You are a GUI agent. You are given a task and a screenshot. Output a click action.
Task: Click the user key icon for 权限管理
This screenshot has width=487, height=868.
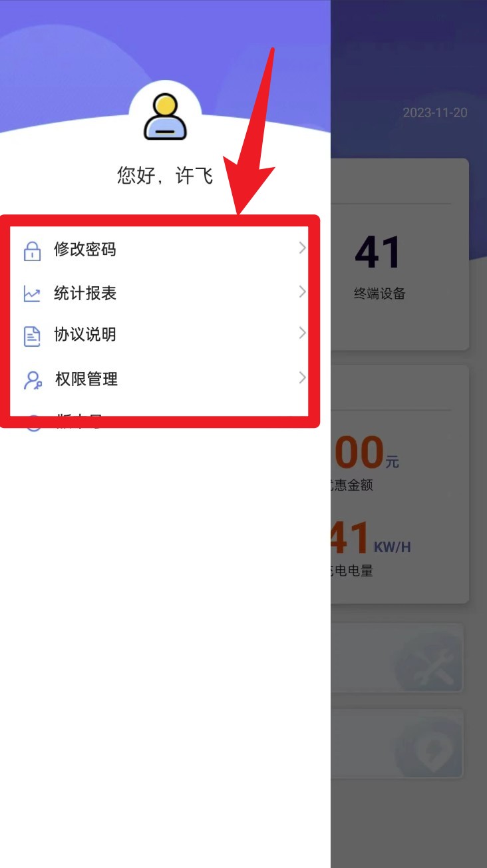point(32,380)
